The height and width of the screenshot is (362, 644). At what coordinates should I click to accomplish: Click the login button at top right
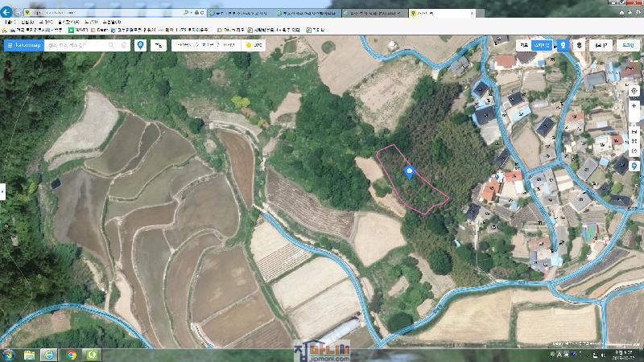point(628,45)
